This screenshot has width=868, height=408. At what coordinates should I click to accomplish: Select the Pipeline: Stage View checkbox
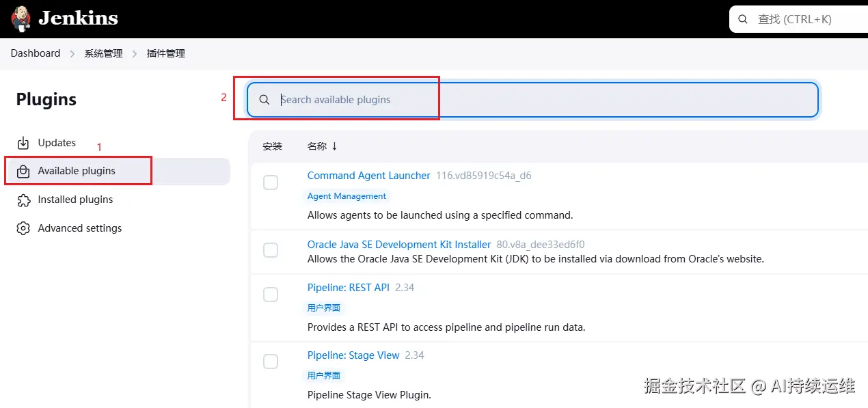[x=271, y=362]
